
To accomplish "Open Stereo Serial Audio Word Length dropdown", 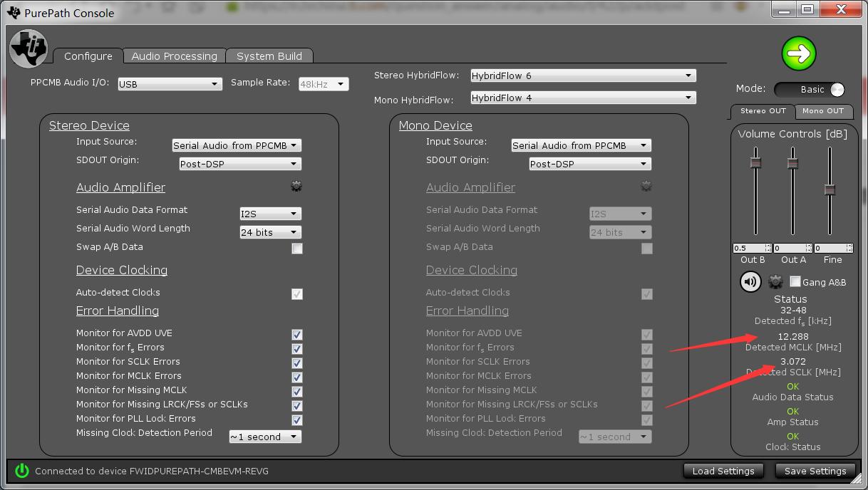I will 270,232.
